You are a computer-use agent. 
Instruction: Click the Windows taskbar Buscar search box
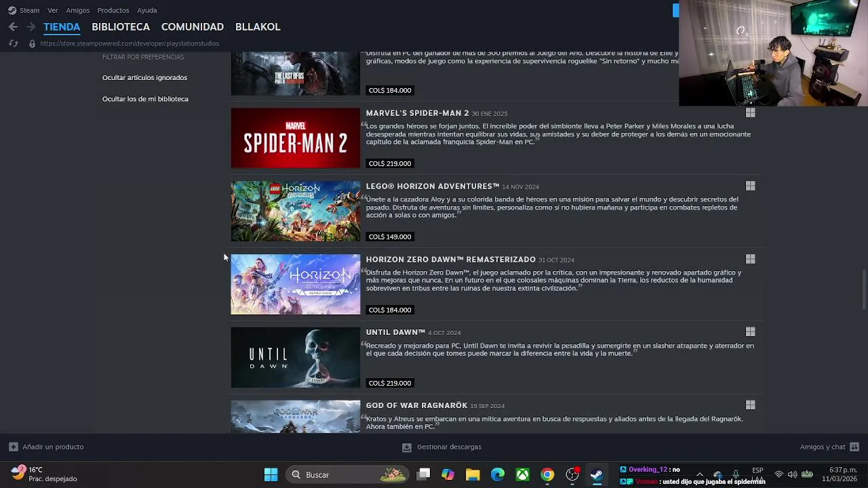coord(347,474)
